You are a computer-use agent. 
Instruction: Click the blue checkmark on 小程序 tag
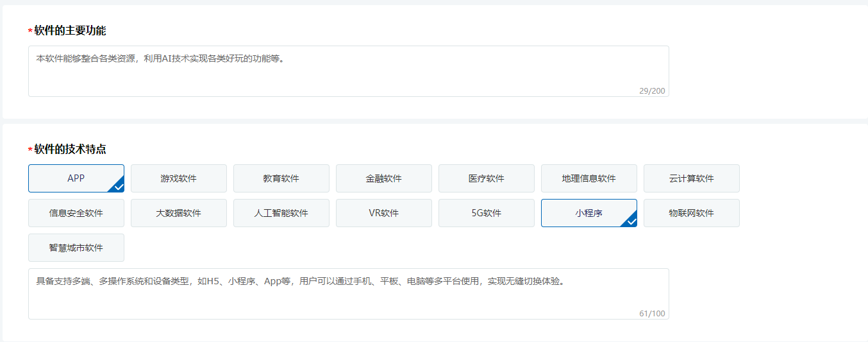tap(631, 221)
